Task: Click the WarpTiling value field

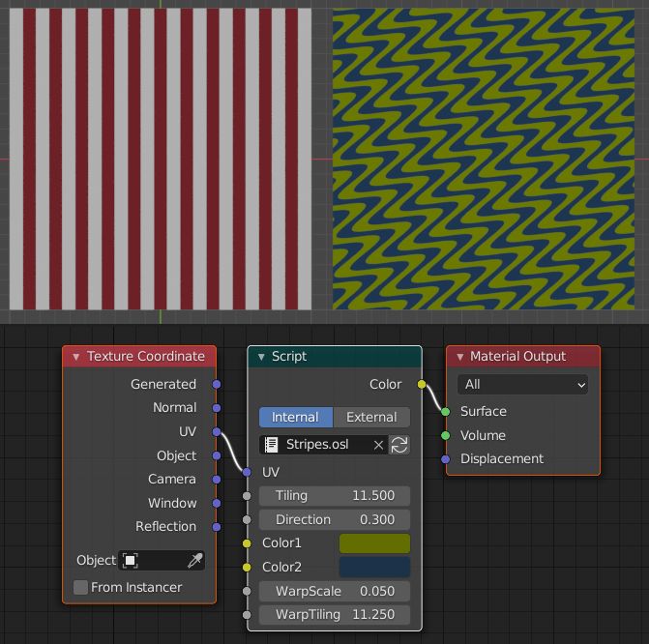Action: pyautogui.click(x=335, y=615)
